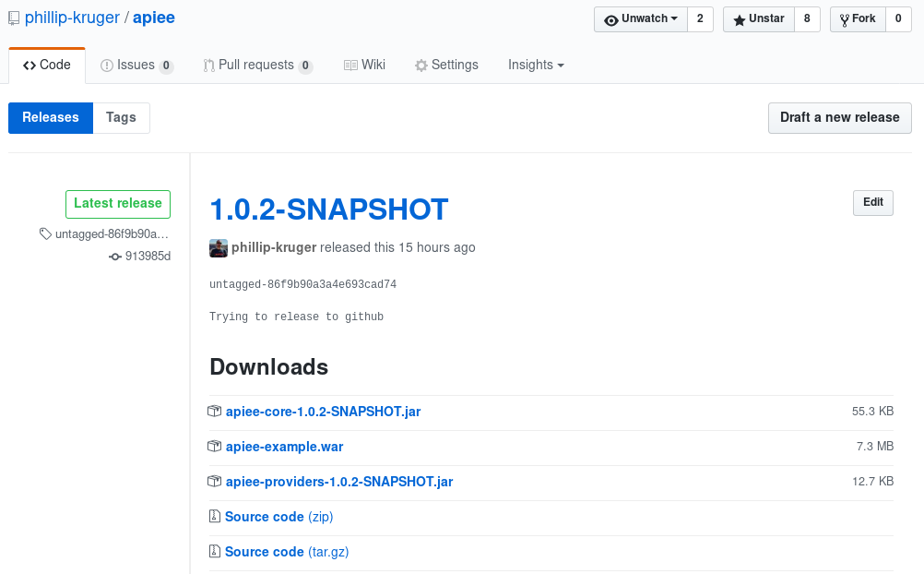The width and height of the screenshot is (924, 574).
Task: Click the commit icon beside 913985d
Action: [115, 257]
